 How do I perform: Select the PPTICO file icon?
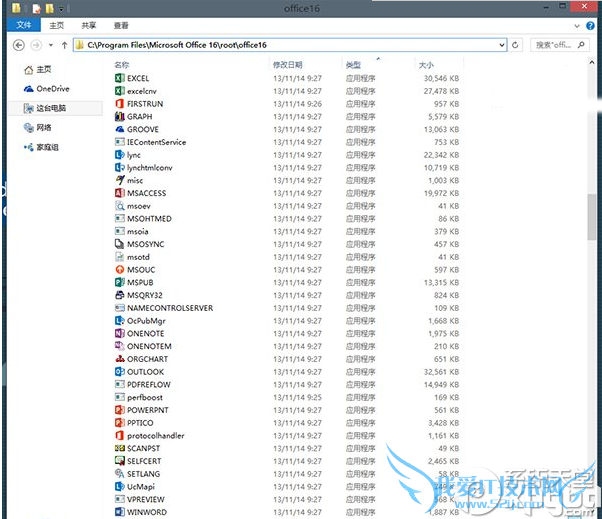click(120, 423)
